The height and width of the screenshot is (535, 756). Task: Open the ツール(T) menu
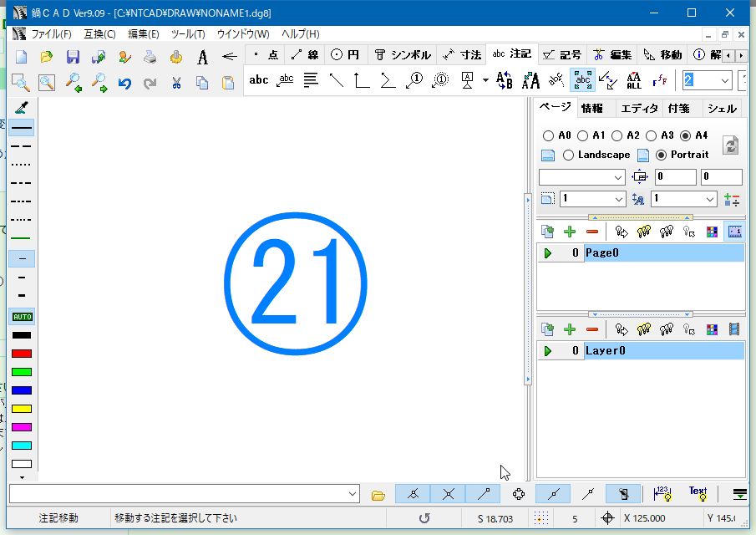coord(188,34)
